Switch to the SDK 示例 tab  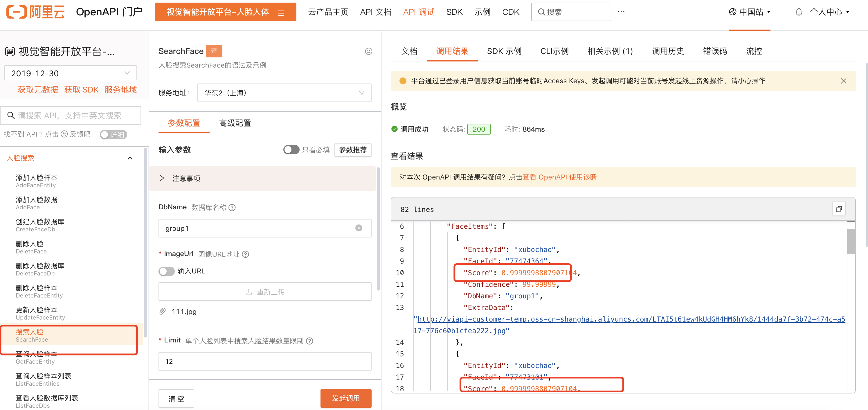click(504, 51)
